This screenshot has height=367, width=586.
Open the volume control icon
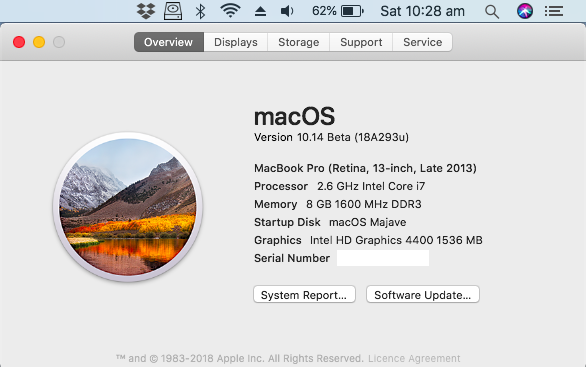pyautogui.click(x=287, y=11)
